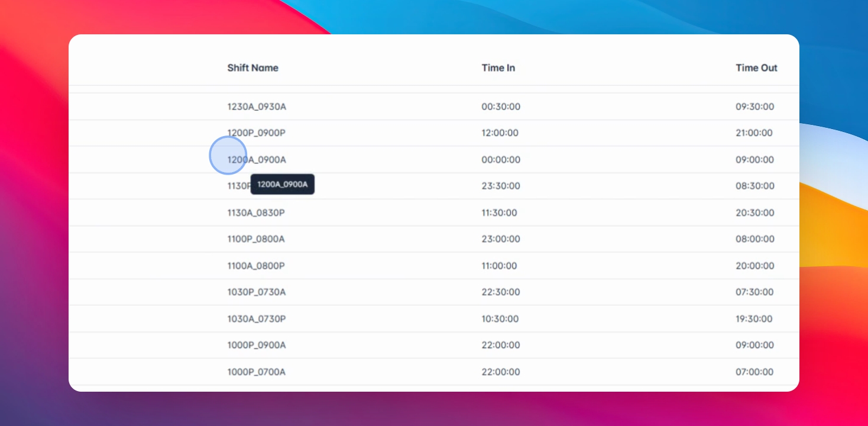Screen dimensions: 868x426
Task: Select the 1000P_0700A shift name
Action: 257,372
